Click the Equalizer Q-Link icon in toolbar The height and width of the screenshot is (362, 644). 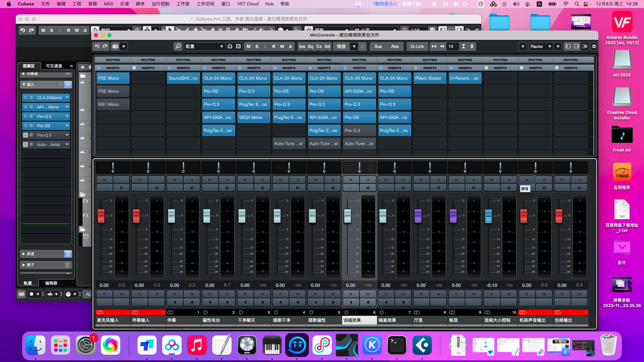(418, 46)
